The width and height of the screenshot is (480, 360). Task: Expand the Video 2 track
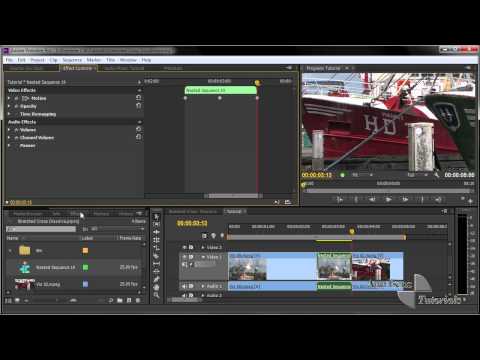[x=203, y=247]
